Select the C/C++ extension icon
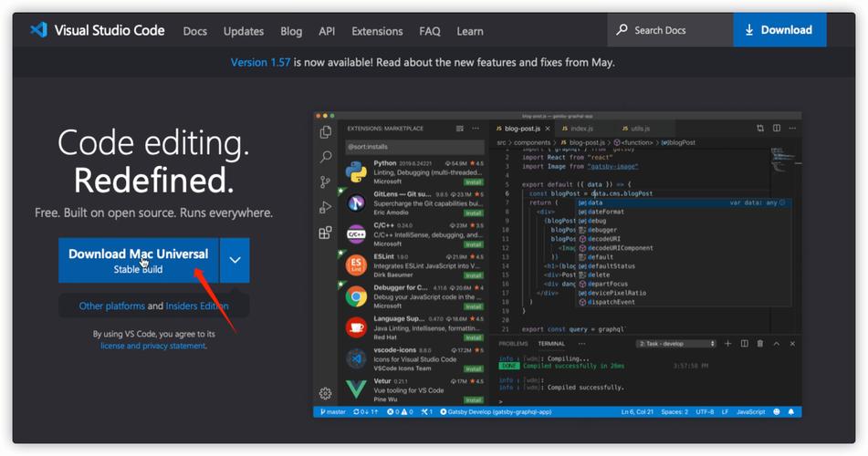The image size is (868, 456). 356,234
